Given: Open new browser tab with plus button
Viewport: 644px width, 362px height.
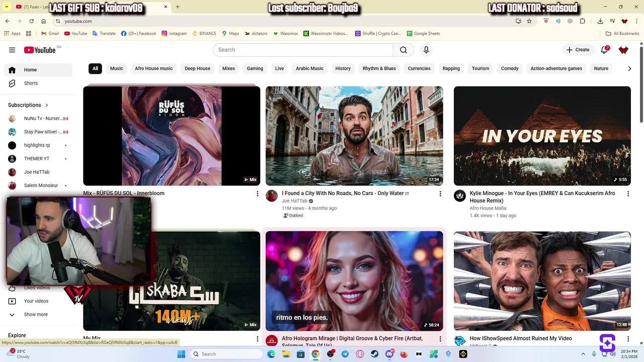Looking at the screenshot, I should (x=178, y=7).
